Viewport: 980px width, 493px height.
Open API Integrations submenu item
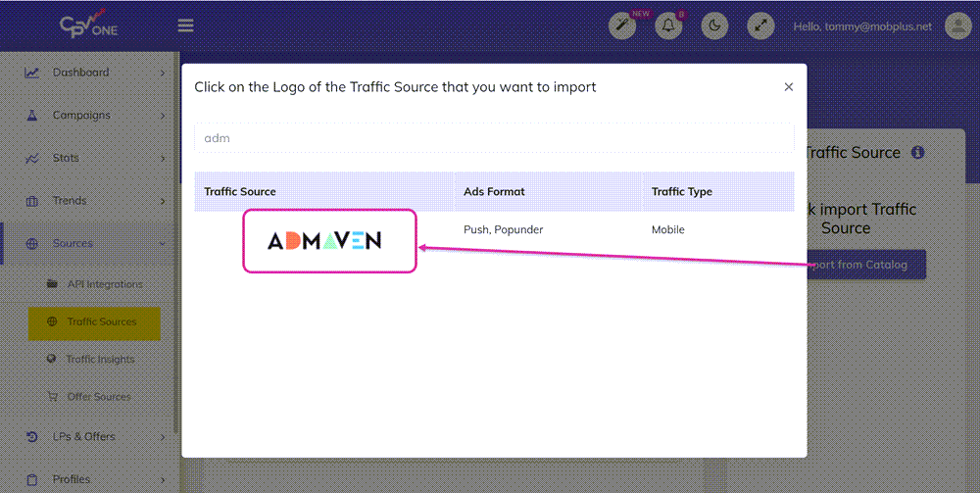(x=105, y=284)
